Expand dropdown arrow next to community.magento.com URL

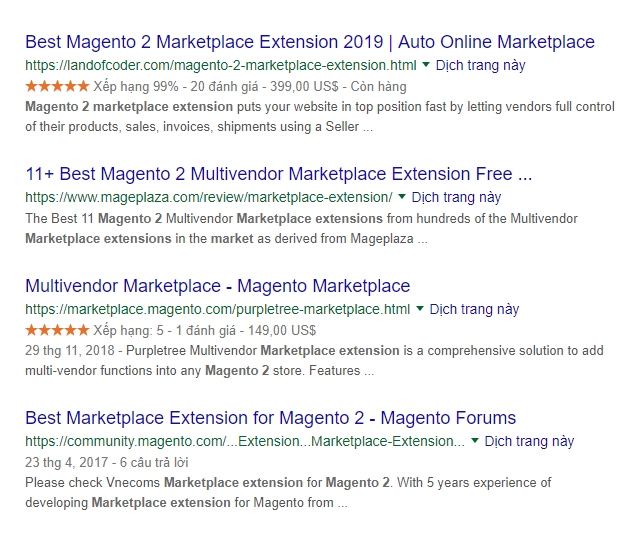[x=475, y=441]
